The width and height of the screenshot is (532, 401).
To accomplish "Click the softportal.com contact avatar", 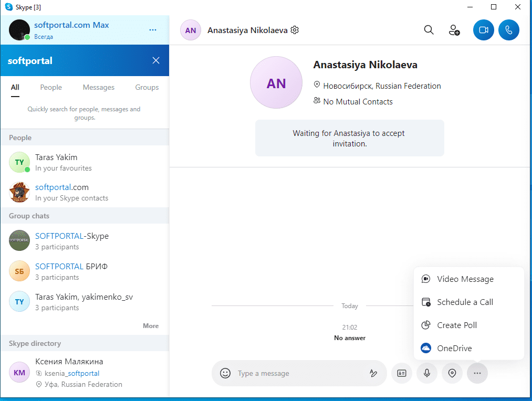I will [19, 192].
